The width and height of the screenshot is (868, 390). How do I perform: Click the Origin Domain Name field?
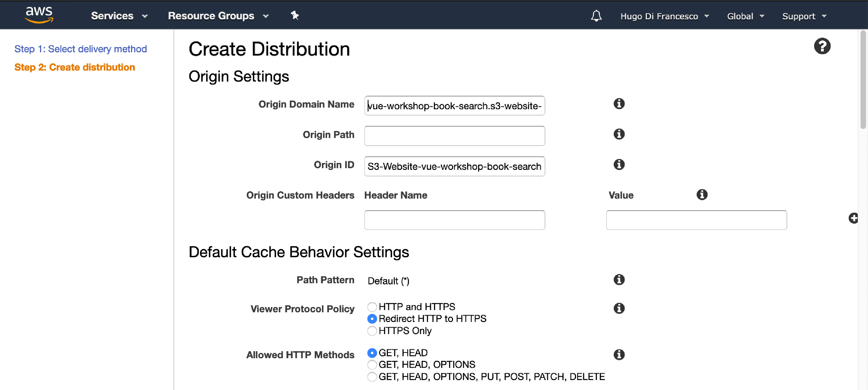tap(454, 105)
